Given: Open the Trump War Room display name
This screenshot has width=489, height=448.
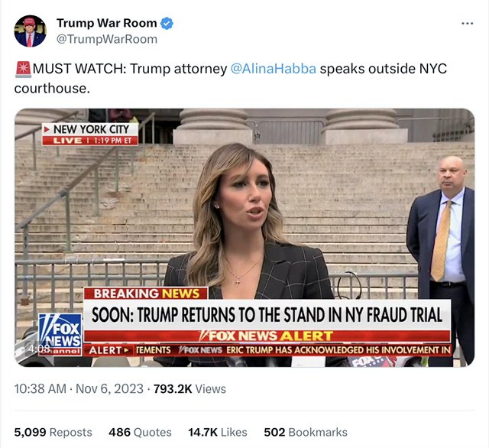Looking at the screenshot, I should [107, 23].
